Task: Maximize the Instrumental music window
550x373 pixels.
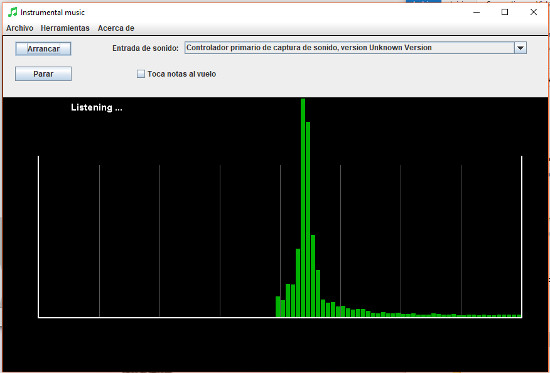Action: 505,12
